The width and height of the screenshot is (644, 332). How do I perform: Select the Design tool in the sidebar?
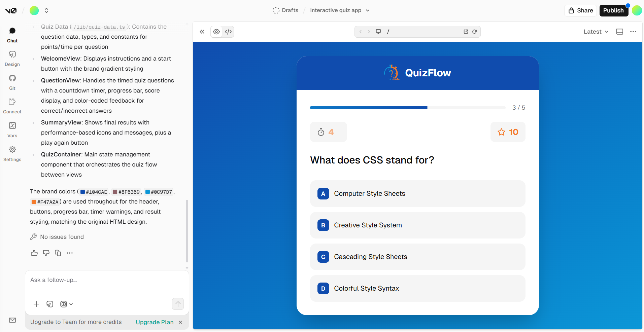[12, 58]
